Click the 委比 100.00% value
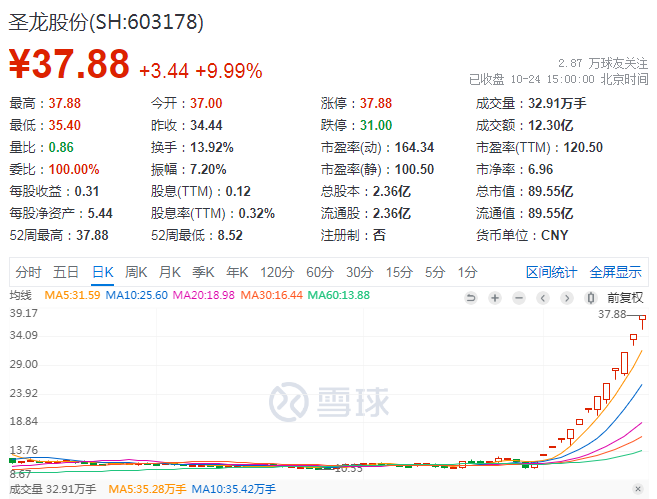The width and height of the screenshot is (657, 499). tap(74, 169)
